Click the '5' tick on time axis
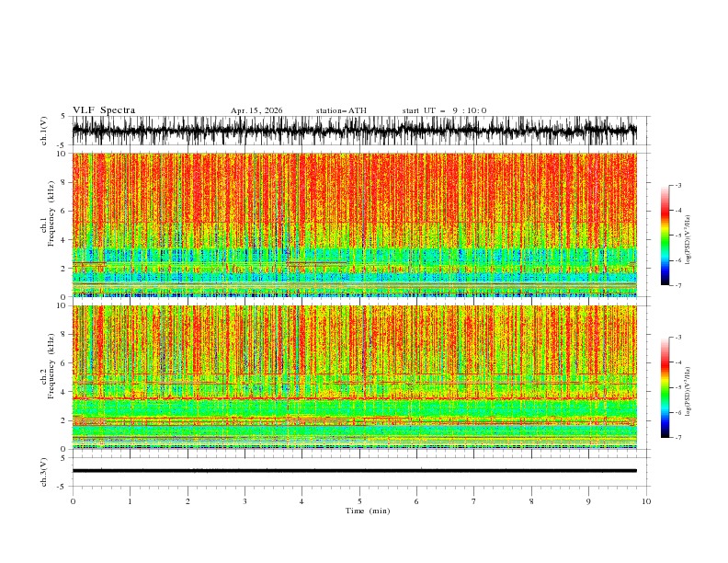Viewport: 728px width, 563px height. (359, 501)
